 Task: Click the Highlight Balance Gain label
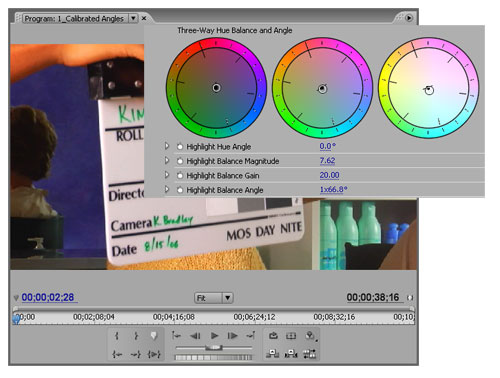tap(223, 175)
